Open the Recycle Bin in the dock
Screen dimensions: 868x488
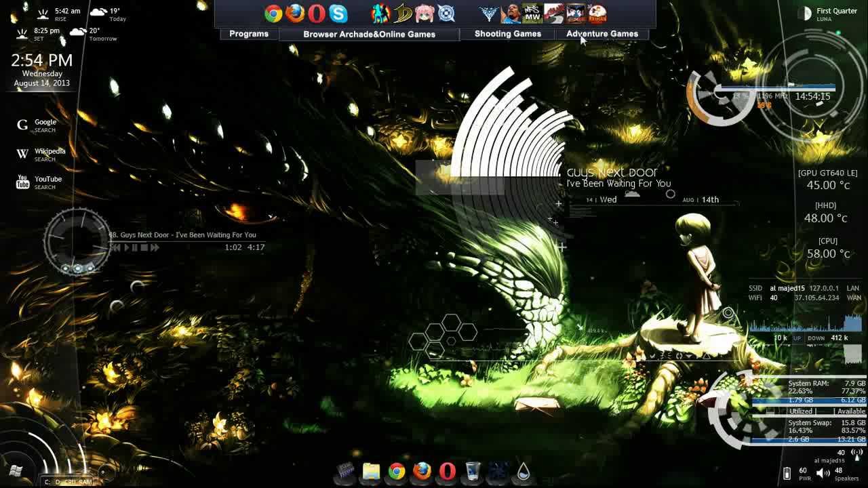click(x=473, y=470)
